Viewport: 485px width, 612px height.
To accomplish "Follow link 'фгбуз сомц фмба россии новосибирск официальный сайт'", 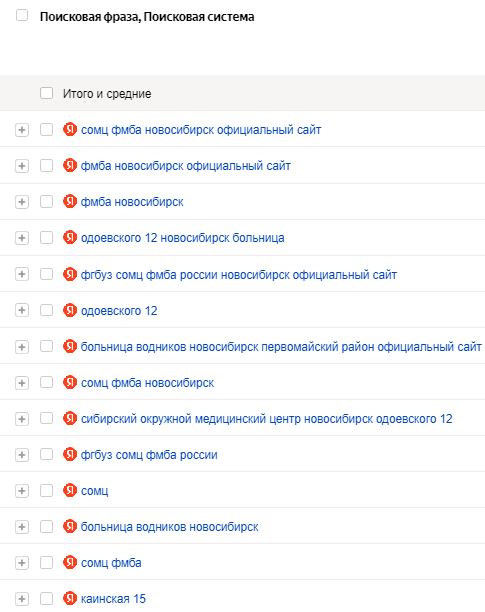I will point(239,275).
